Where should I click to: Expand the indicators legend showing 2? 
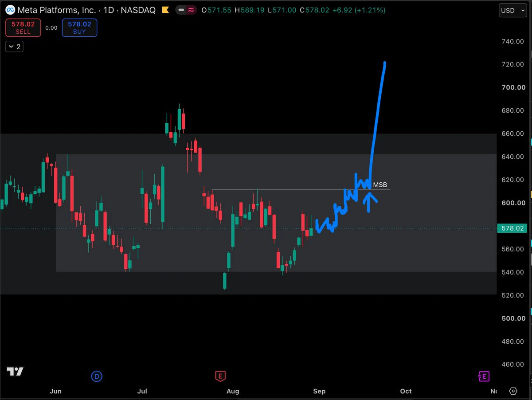(x=15, y=47)
